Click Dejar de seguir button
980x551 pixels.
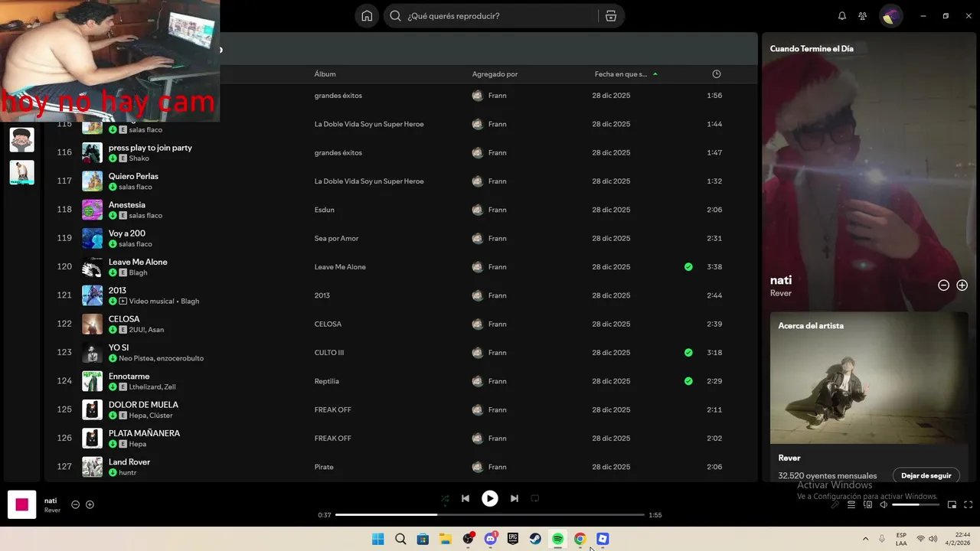926,475
